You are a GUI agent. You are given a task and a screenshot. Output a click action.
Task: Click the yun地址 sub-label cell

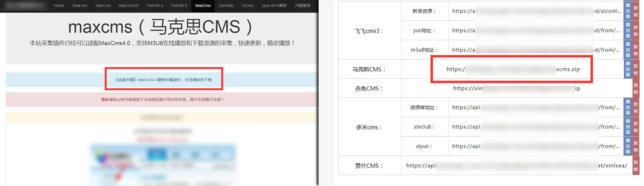click(x=425, y=30)
